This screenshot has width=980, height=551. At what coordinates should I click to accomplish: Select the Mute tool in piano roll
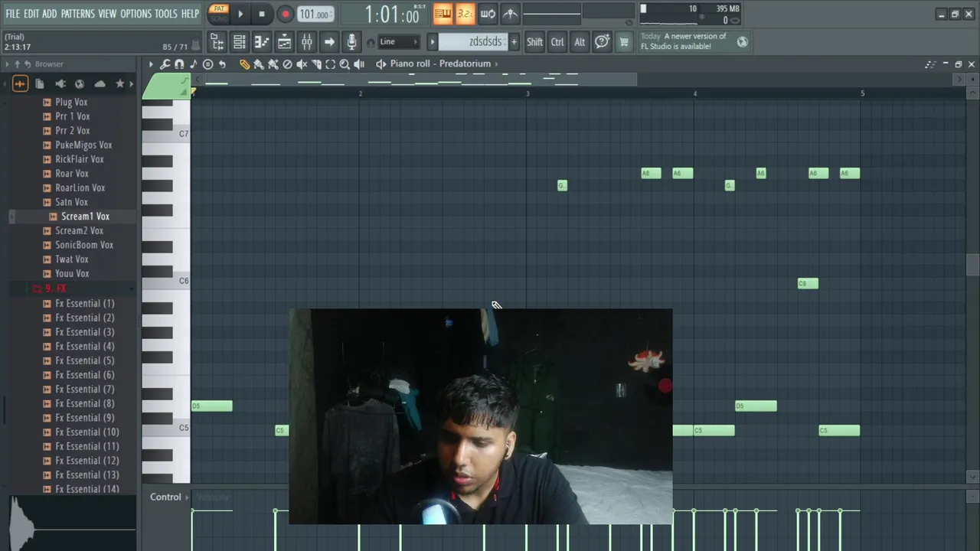302,64
